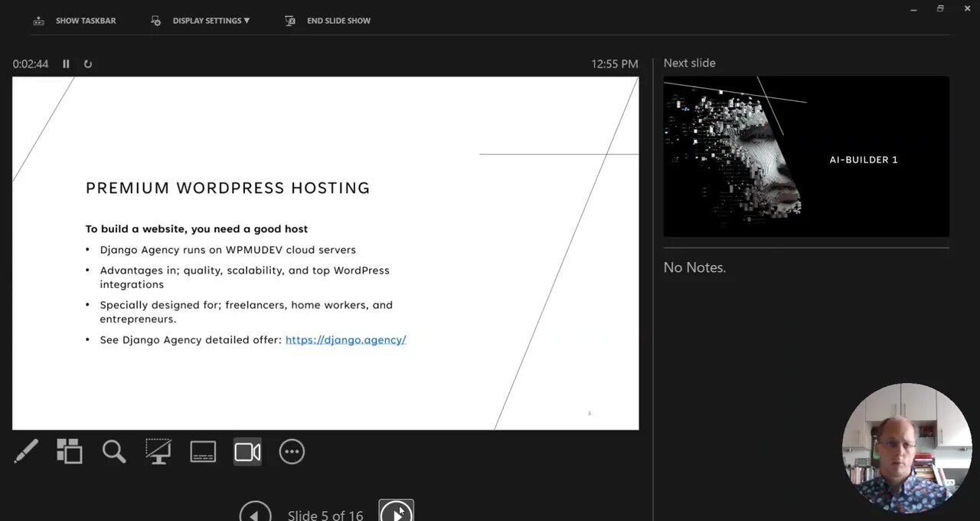Restart the slide timer

[88, 64]
